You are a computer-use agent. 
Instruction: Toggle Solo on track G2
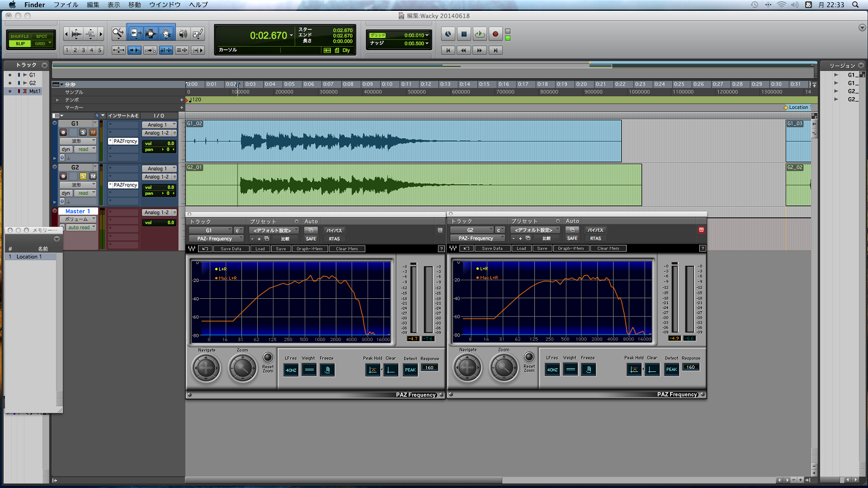[83, 176]
